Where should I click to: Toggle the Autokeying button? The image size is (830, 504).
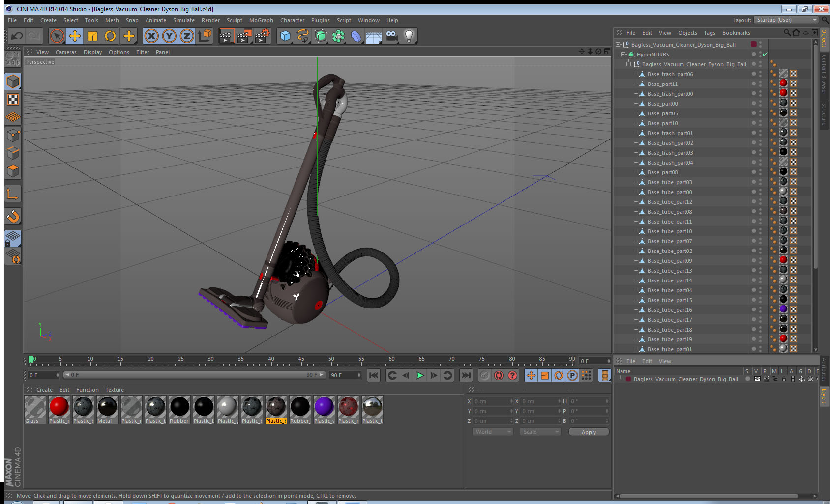(499, 375)
